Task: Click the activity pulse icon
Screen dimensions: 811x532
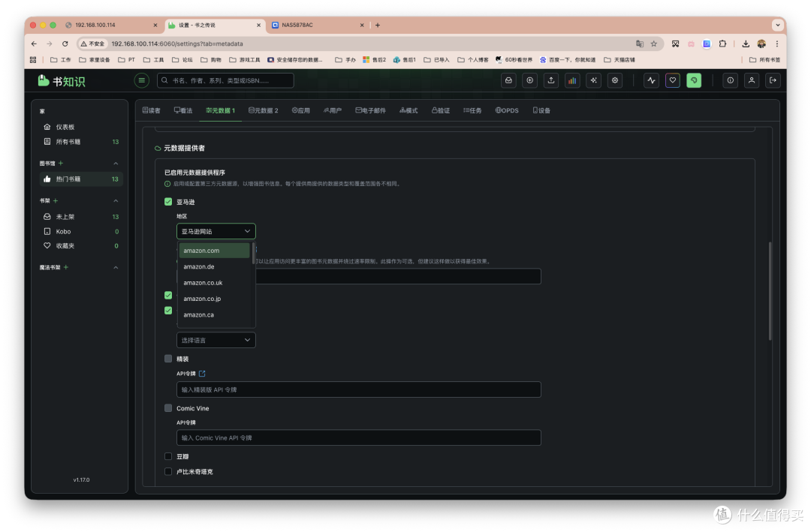Action: coord(651,80)
